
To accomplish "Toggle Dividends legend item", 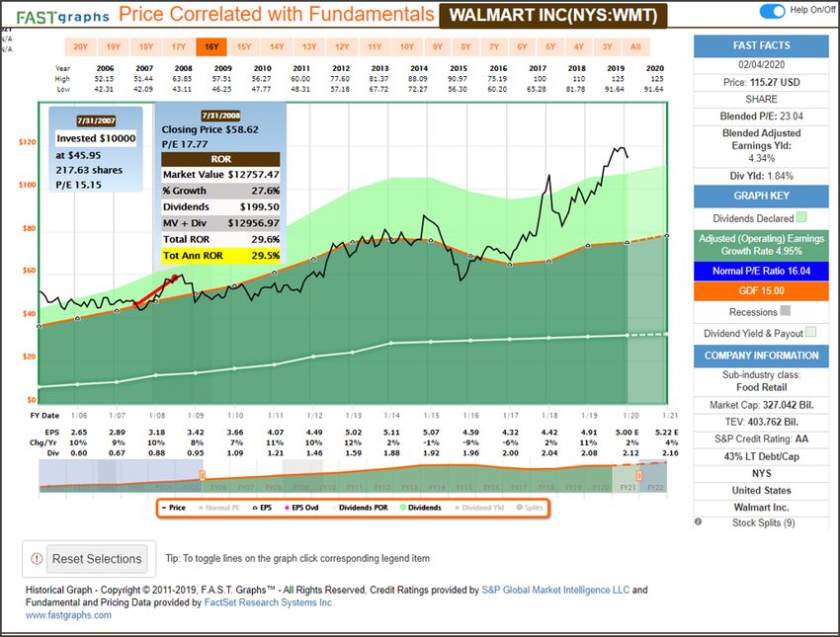I will click(x=427, y=508).
